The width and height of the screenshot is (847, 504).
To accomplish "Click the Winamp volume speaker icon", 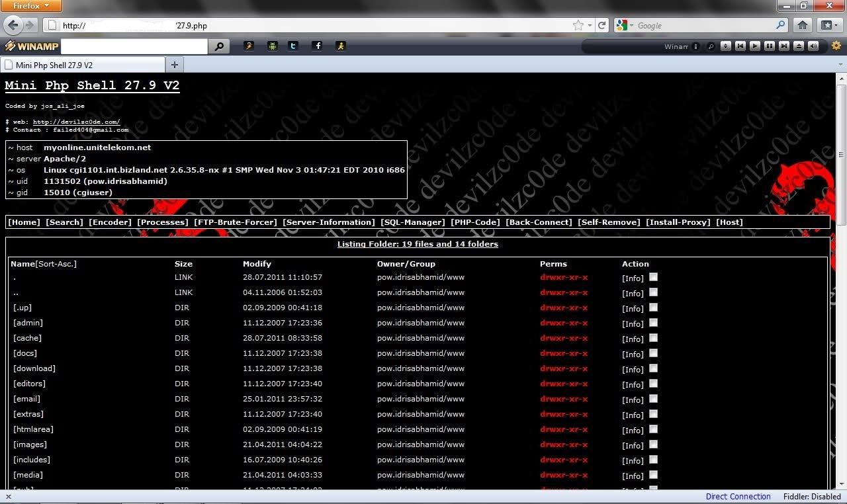I will 813,46.
